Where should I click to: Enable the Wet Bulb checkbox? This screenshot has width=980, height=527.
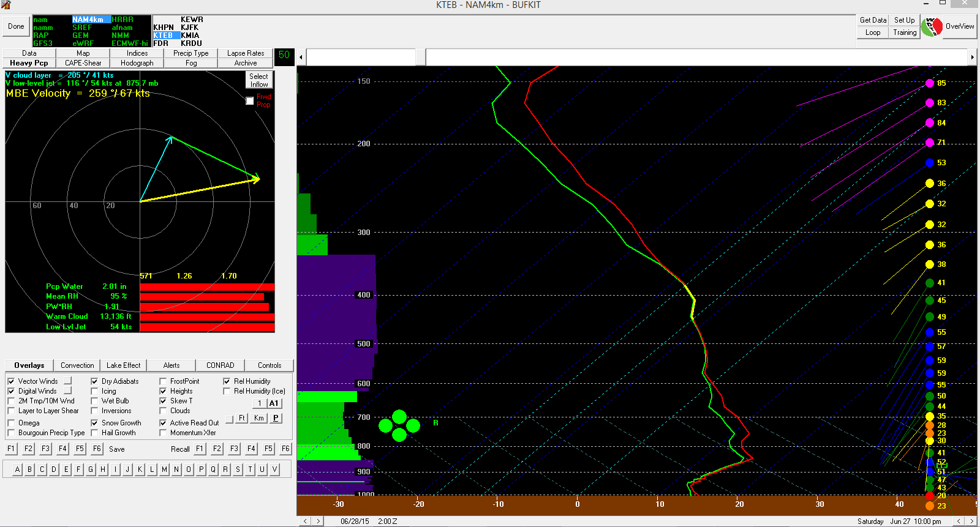94,401
